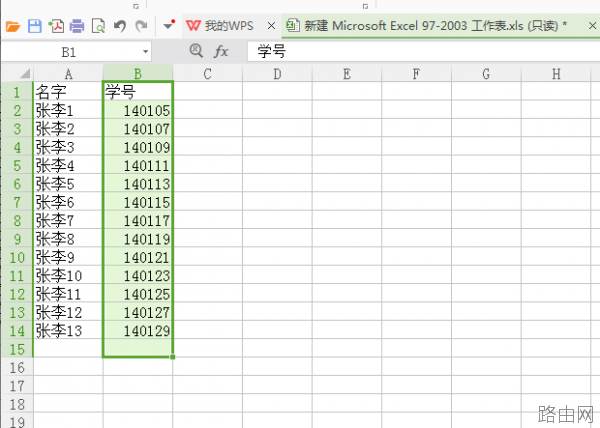Image resolution: width=600 pixels, height=428 pixels.
Task: Select column C header
Action: pyautogui.click(x=207, y=73)
